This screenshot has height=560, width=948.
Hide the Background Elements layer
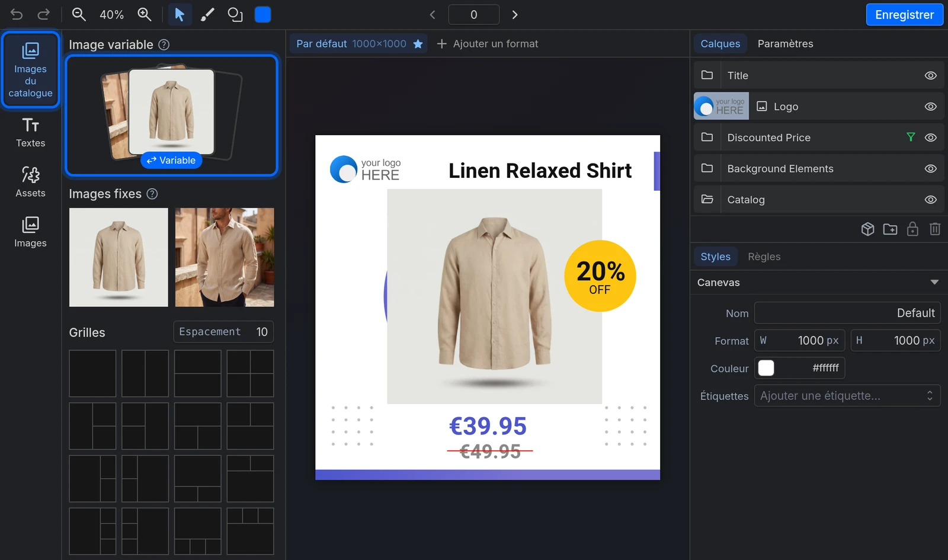point(931,169)
